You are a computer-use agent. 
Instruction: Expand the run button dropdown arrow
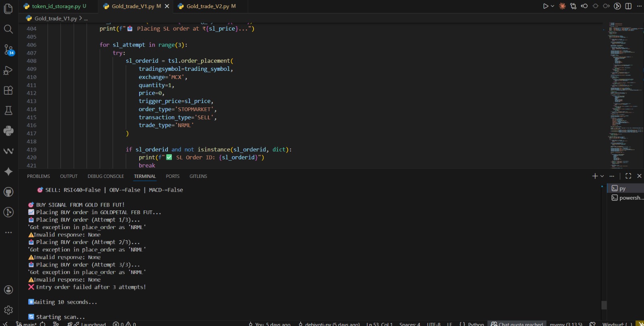(x=553, y=6)
